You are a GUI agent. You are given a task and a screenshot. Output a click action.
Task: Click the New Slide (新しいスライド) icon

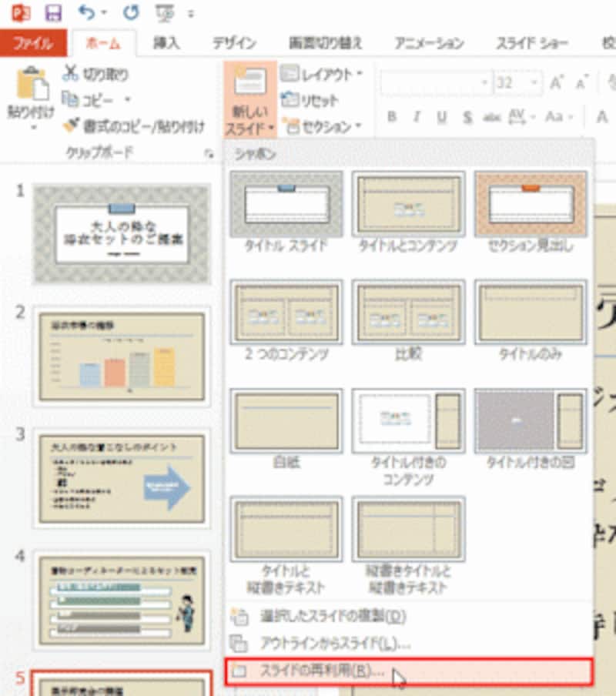coord(249,82)
